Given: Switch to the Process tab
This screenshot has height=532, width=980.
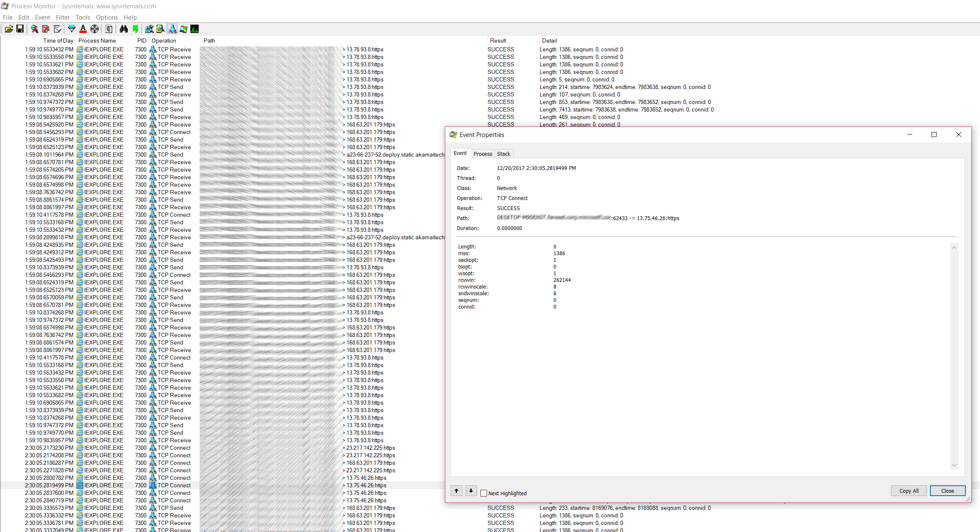Looking at the screenshot, I should coord(482,154).
